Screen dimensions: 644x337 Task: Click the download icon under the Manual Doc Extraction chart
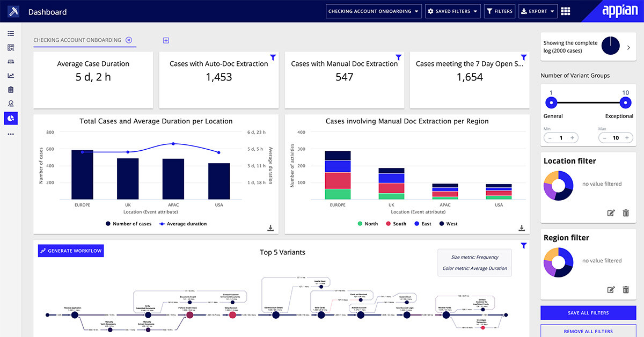pos(521,228)
